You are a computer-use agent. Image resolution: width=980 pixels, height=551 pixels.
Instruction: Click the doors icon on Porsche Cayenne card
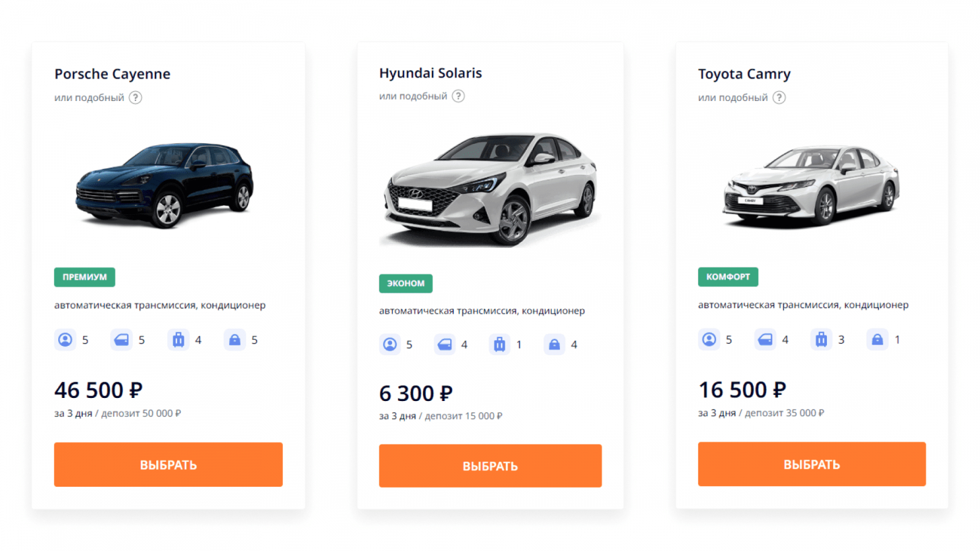121,340
